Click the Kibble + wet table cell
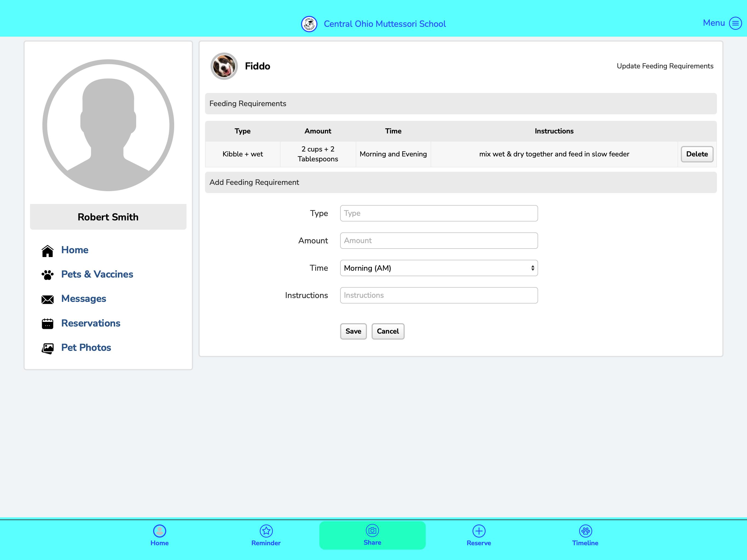The image size is (747, 560). [243, 154]
